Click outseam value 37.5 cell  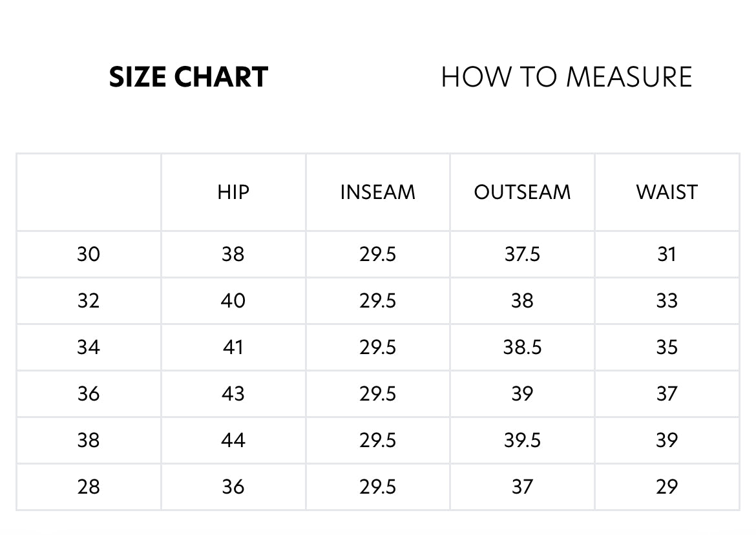[x=522, y=254]
